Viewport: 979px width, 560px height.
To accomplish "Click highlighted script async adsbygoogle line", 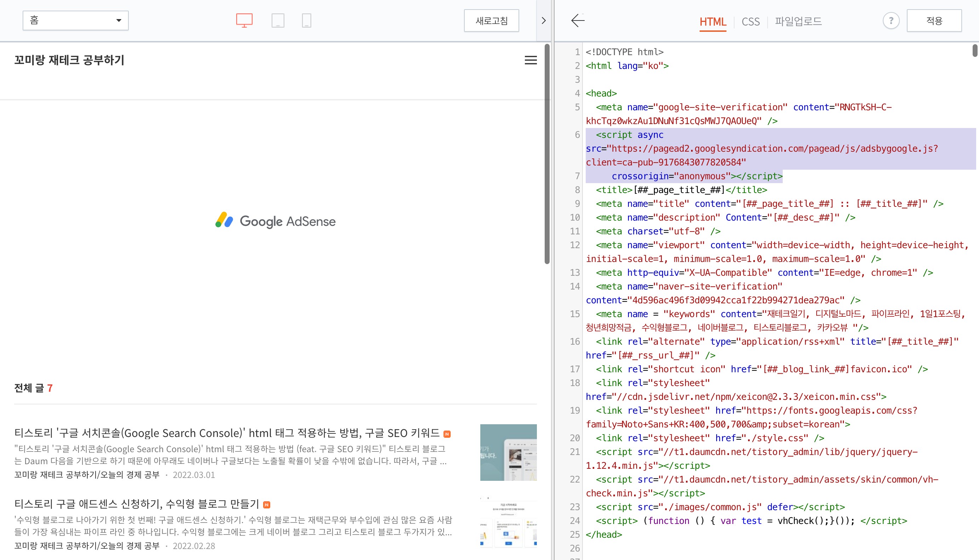I will (761, 149).
